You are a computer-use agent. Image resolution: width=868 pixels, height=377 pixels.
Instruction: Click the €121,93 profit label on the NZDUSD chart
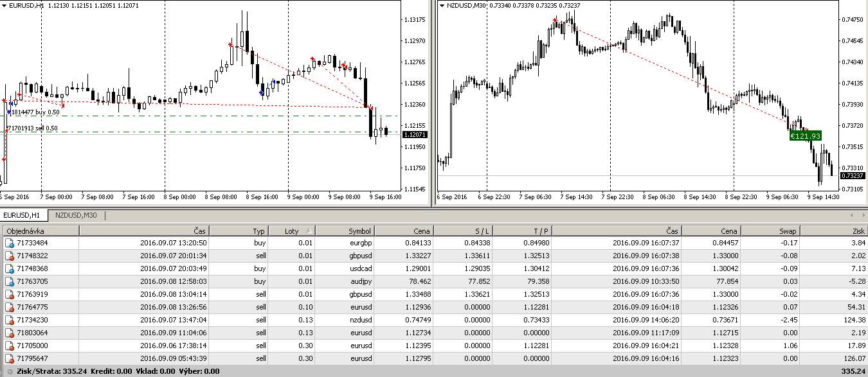(806, 136)
